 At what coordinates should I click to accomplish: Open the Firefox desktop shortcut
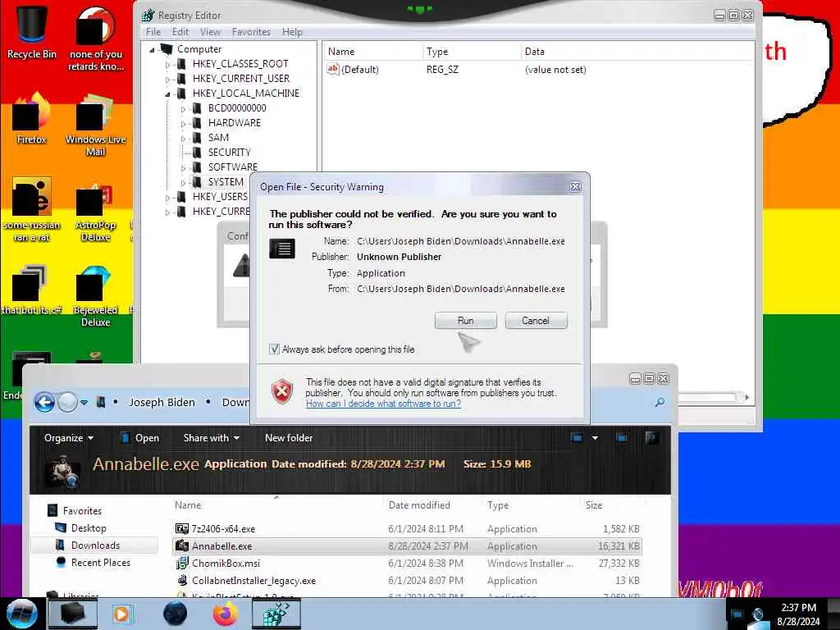pyautogui.click(x=32, y=119)
